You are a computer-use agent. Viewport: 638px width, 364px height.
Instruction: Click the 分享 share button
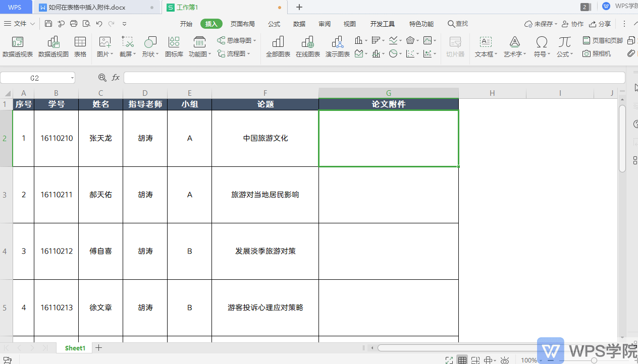tap(600, 24)
